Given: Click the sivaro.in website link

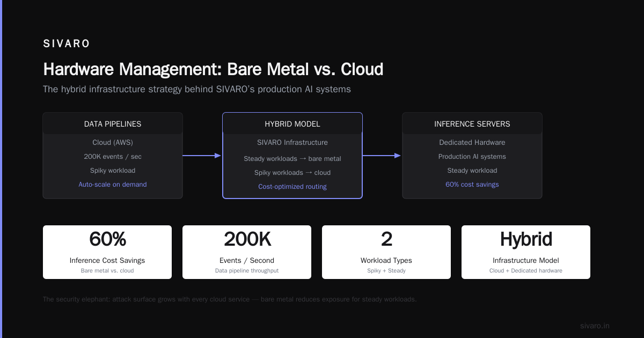Looking at the screenshot, I should click(x=595, y=326).
